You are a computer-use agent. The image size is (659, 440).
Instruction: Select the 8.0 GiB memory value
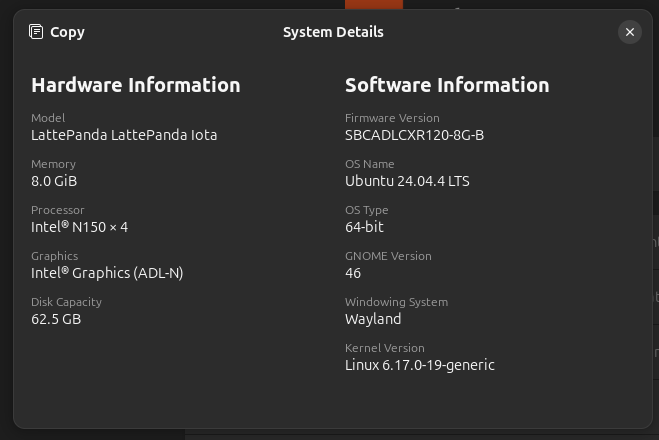[x=54, y=181]
